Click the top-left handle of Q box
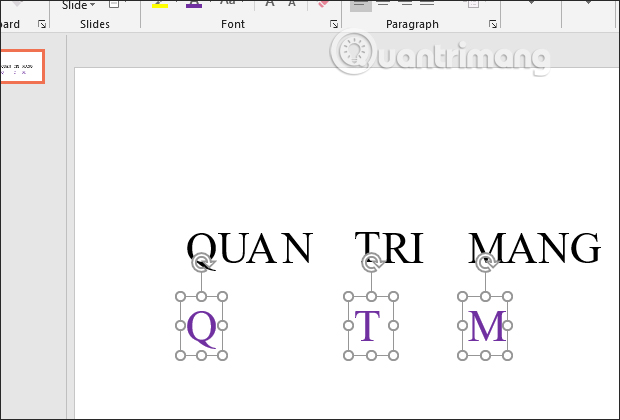This screenshot has width=620, height=420. (x=180, y=297)
